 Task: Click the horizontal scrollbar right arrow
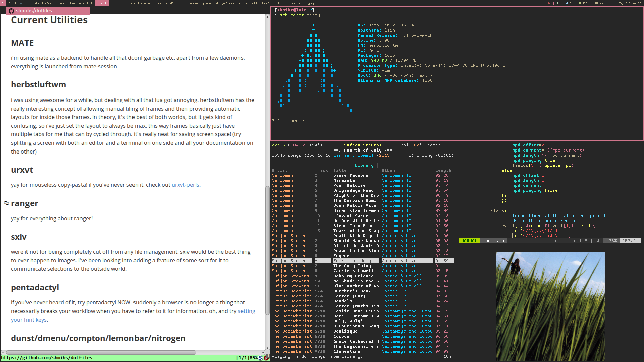pos(263,352)
